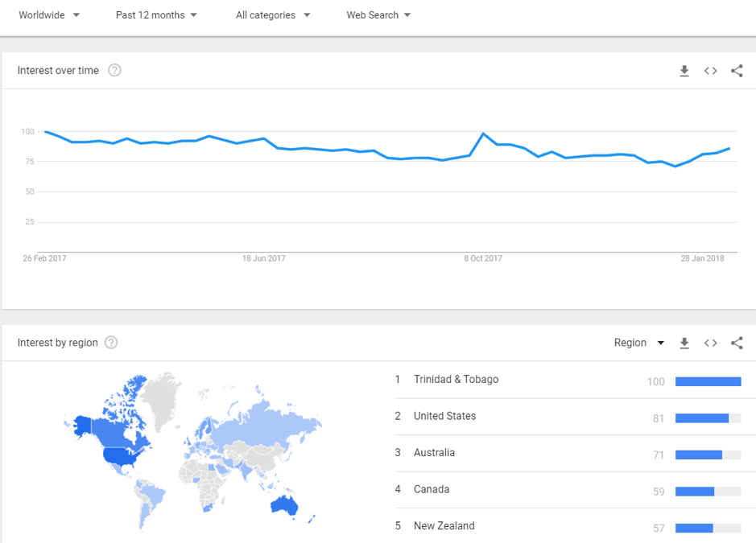The height and width of the screenshot is (543, 756).
Task: Open the Web Search type dropdown
Action: pyautogui.click(x=378, y=15)
